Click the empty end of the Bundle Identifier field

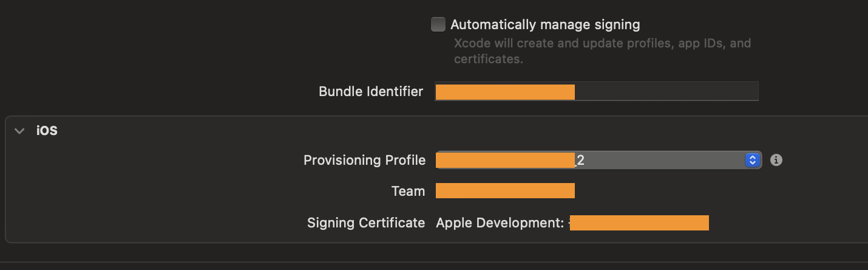666,92
